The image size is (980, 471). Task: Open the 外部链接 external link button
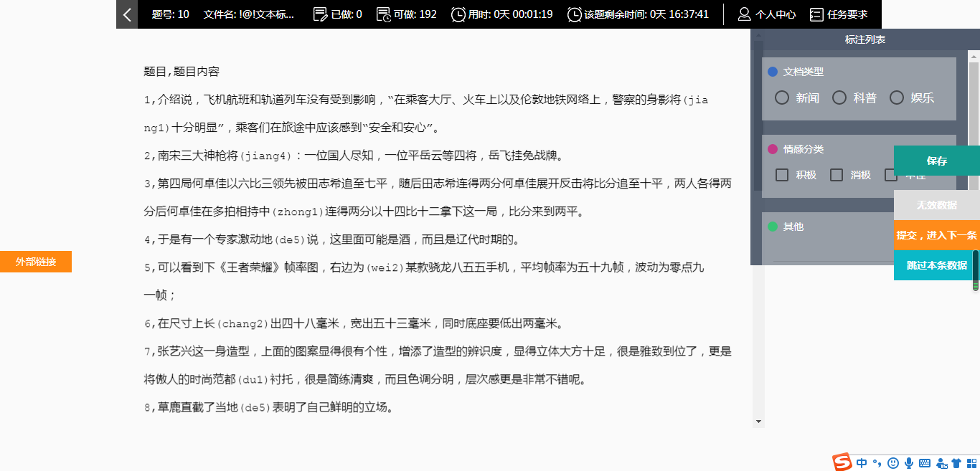[x=36, y=262]
